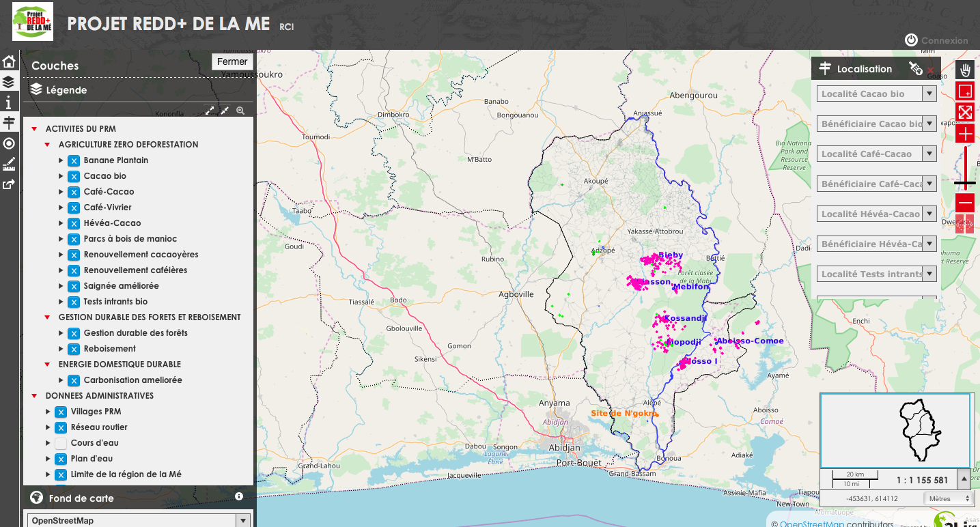
Task: Select the geolocation target sidebar icon
Action: coord(9,143)
